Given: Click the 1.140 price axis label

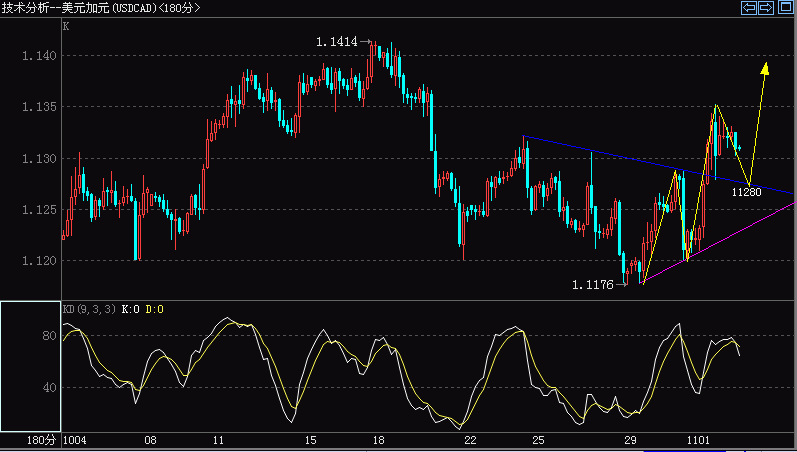Looking at the screenshot, I should pos(39,55).
